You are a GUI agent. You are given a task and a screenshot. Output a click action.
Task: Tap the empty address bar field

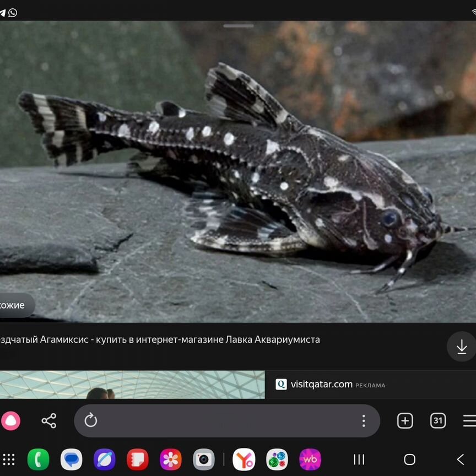tap(226, 421)
